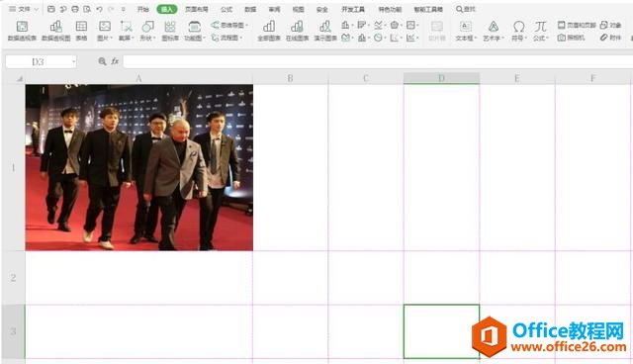Switch to the Formulas (公式) tab
This screenshot has width=633, height=364.
226,9
